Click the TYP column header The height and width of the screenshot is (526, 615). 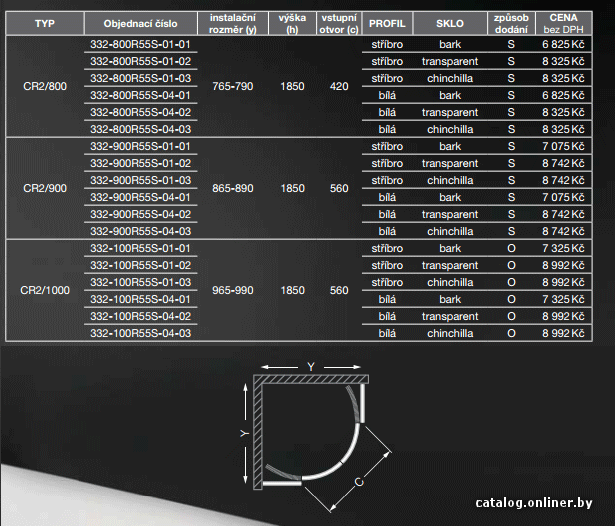click(45, 24)
